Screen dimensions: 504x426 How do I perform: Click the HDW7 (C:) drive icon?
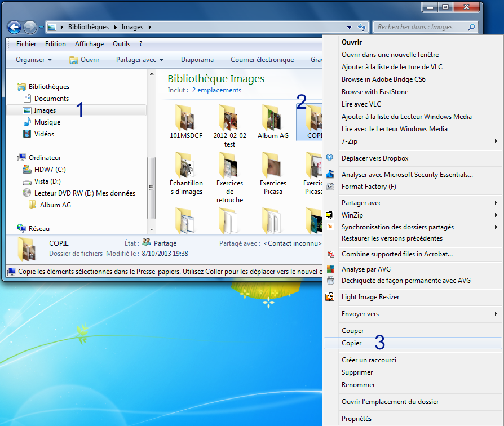(x=27, y=169)
